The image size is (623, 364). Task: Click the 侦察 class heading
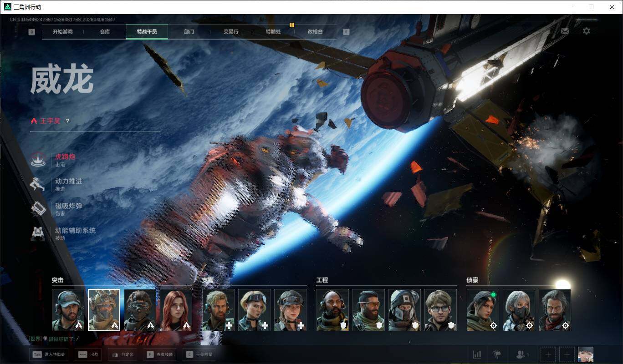472,280
